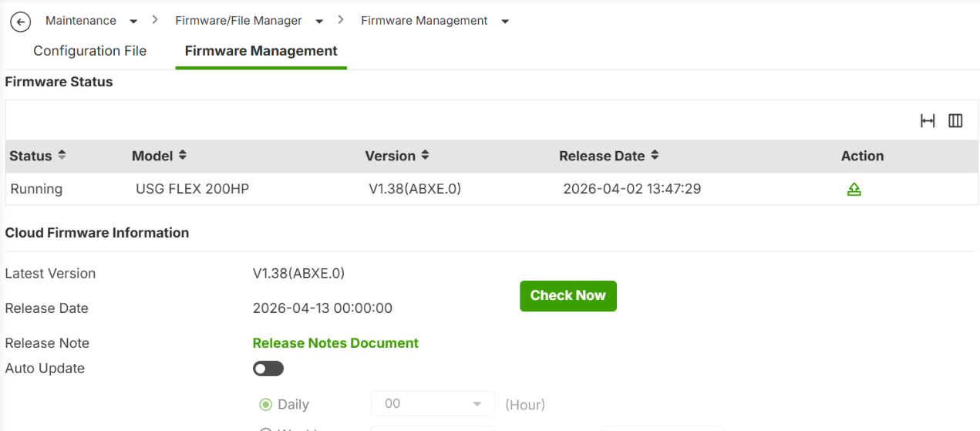Expand the Firmware/File Manager breadcrumb dropdown
The height and width of the screenshot is (431, 980).
(319, 22)
